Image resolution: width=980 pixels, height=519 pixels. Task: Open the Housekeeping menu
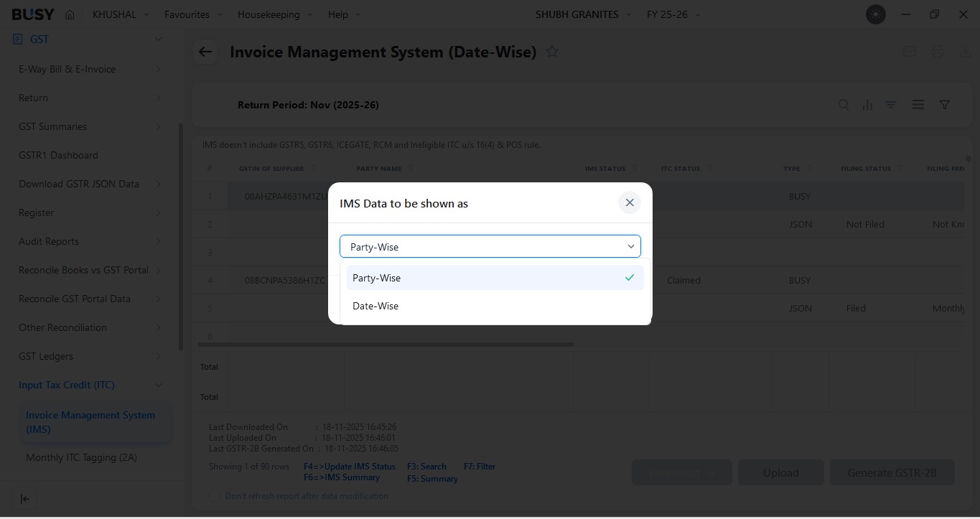click(x=275, y=14)
